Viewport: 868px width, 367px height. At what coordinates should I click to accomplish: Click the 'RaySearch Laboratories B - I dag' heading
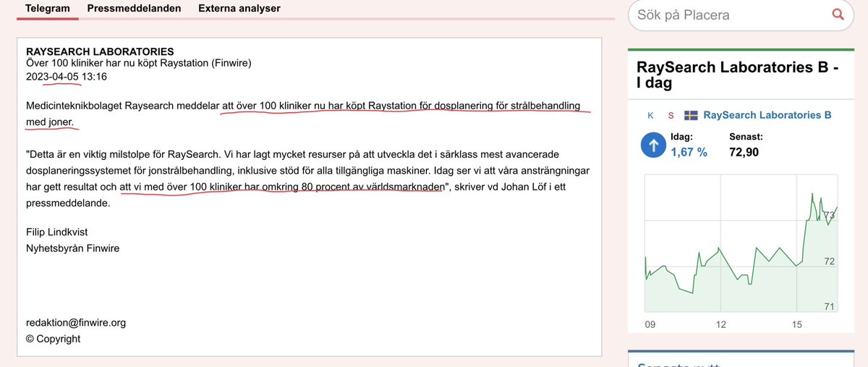[737, 75]
